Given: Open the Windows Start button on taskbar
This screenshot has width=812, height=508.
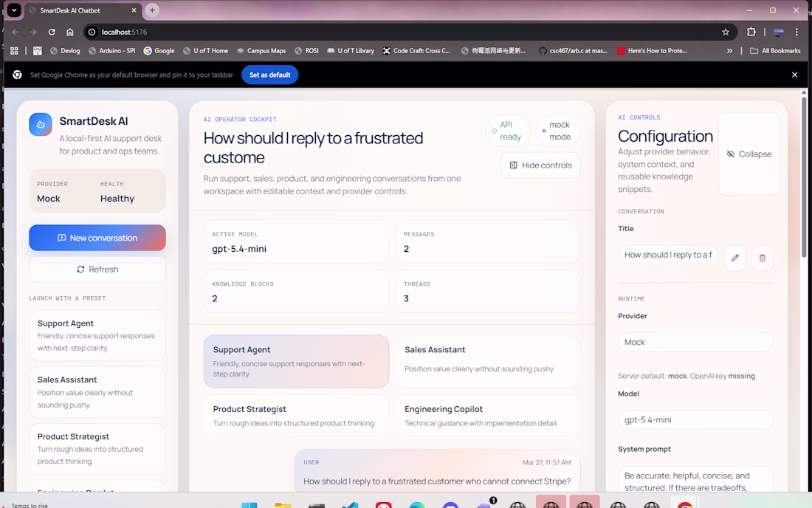Looking at the screenshot, I should click(249, 504).
